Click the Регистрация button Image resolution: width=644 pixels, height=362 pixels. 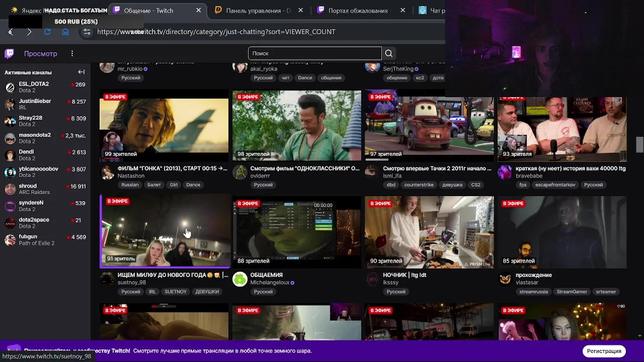[604, 351]
